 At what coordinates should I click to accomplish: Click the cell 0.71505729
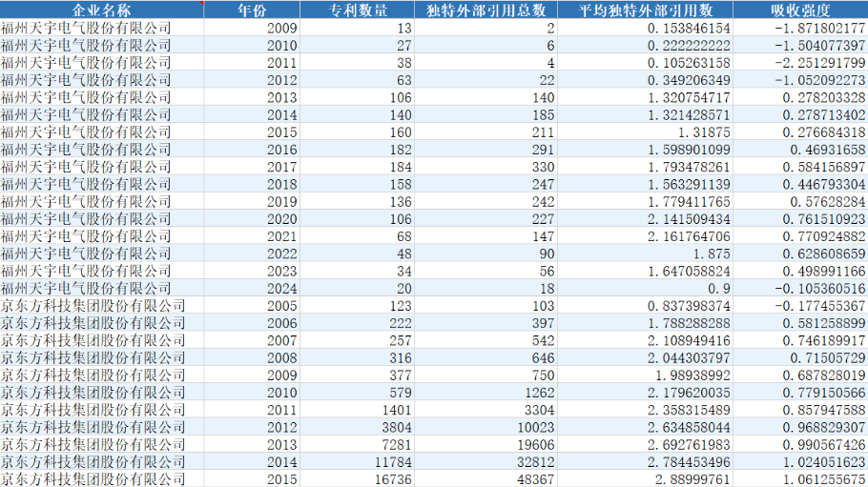click(x=800, y=357)
